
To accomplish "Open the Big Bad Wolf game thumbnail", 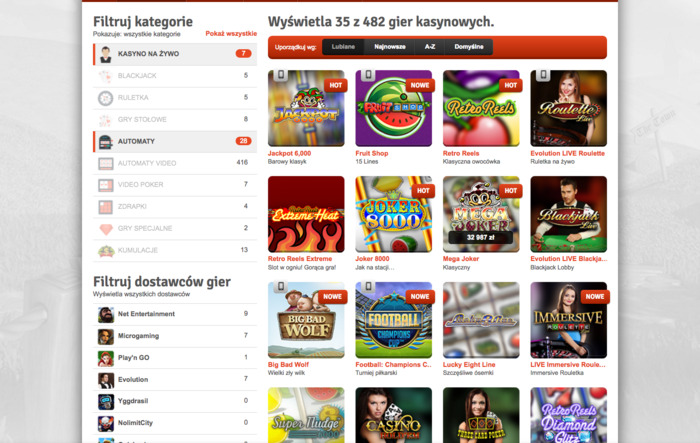I will [x=306, y=320].
